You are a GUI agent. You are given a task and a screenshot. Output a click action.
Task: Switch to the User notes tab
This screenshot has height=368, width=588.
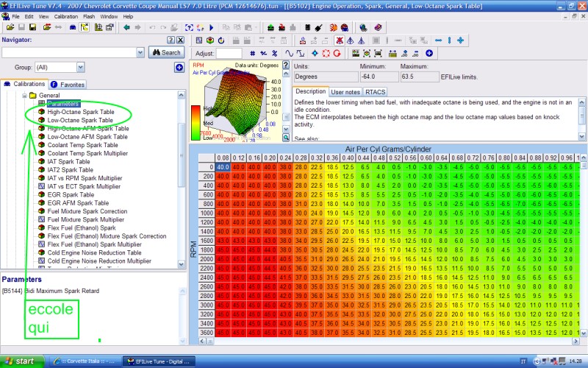[x=345, y=92]
